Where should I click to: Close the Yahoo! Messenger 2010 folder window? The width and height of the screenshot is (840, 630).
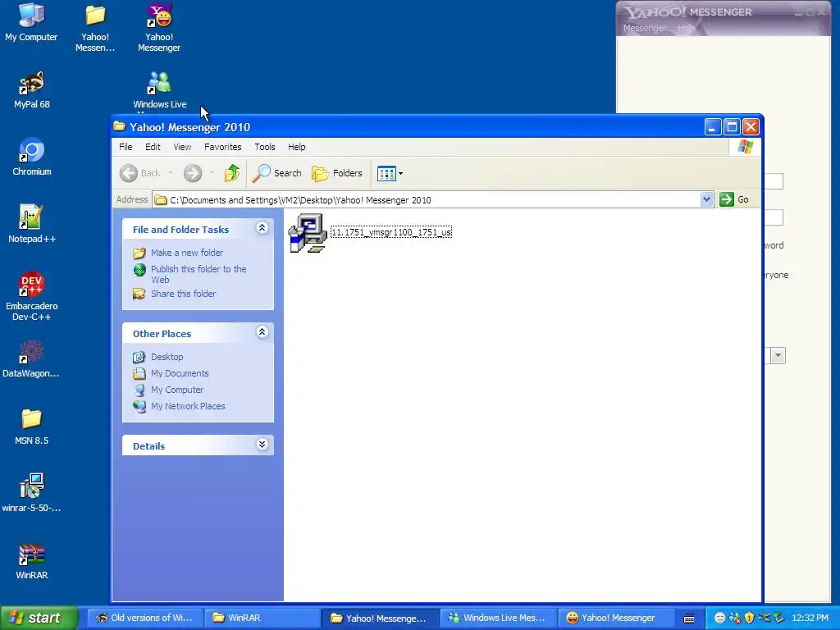click(x=751, y=127)
